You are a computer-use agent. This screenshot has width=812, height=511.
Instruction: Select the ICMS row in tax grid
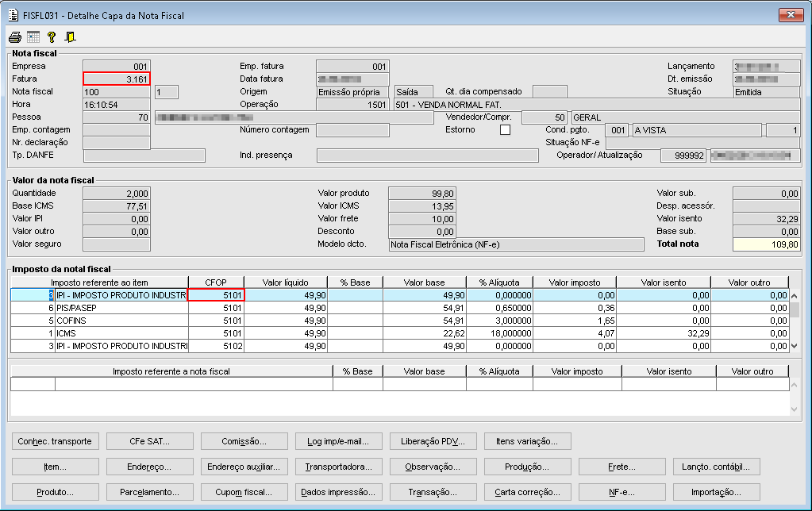pos(399,333)
